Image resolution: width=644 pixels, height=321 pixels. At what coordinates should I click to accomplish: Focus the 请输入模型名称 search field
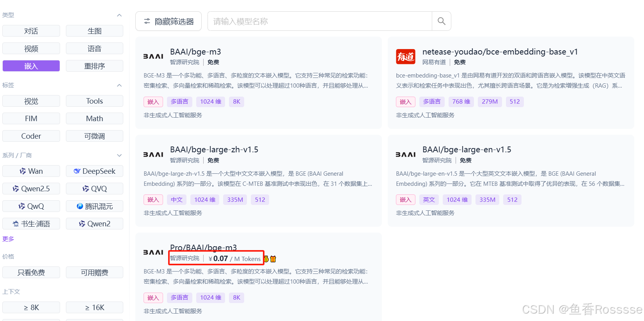pos(320,21)
